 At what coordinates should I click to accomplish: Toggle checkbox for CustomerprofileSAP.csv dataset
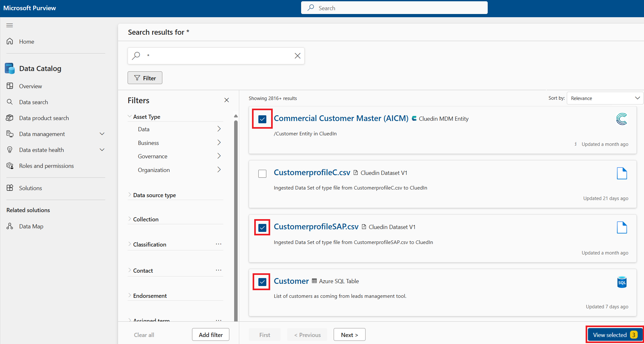pos(263,227)
